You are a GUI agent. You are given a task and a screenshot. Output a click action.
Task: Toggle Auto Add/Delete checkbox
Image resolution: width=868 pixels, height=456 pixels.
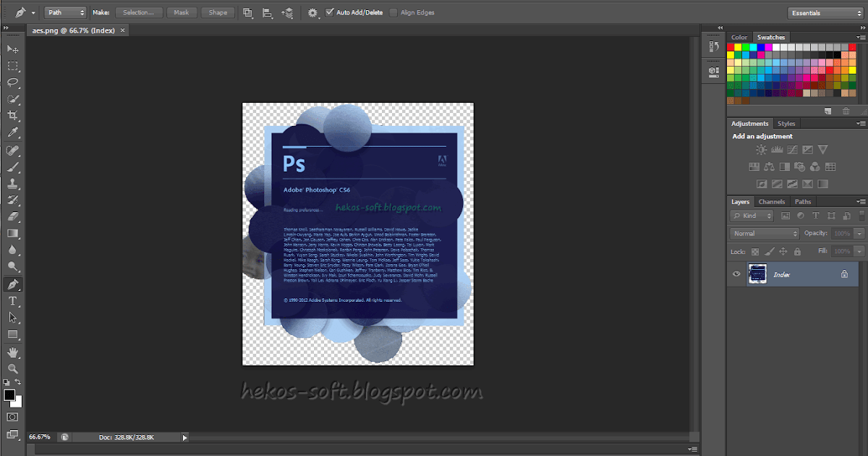tap(330, 12)
